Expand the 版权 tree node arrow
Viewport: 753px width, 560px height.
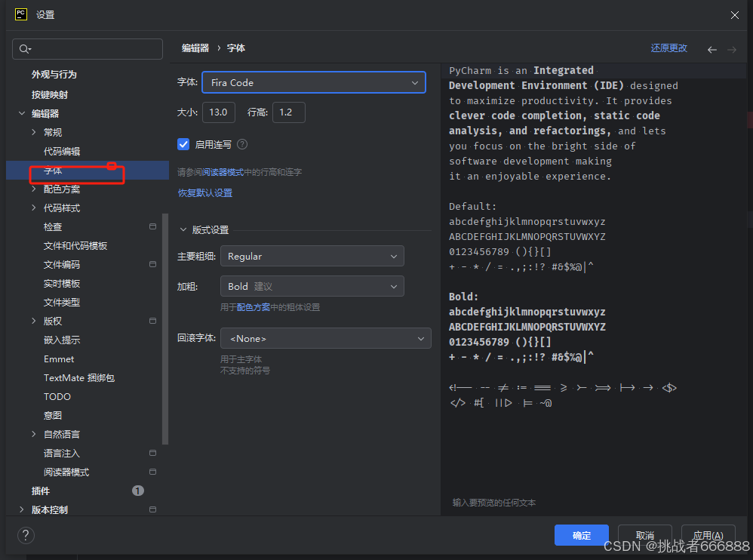(34, 321)
